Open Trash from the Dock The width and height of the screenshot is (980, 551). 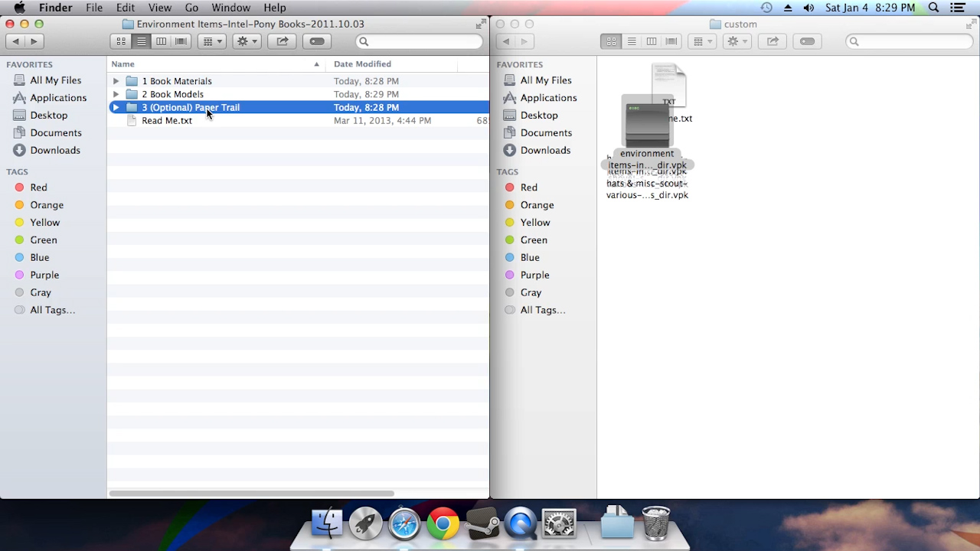pos(655,523)
